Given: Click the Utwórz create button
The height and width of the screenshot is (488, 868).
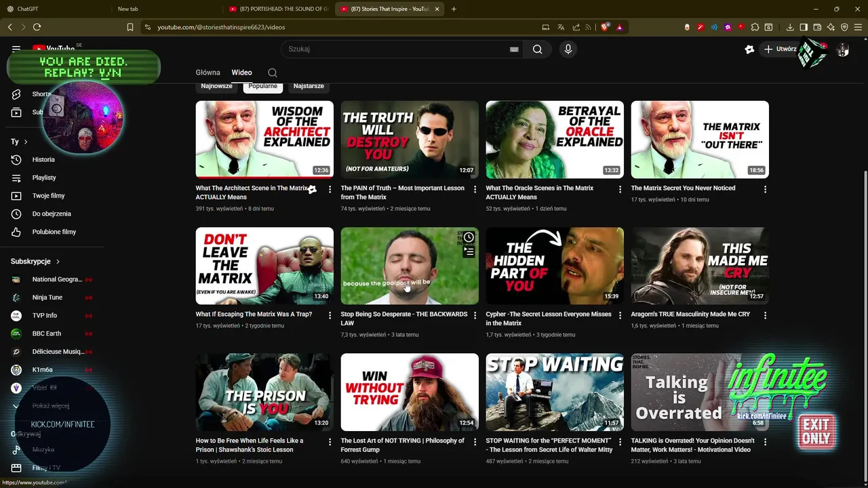Looking at the screenshot, I should pyautogui.click(x=780, y=49).
